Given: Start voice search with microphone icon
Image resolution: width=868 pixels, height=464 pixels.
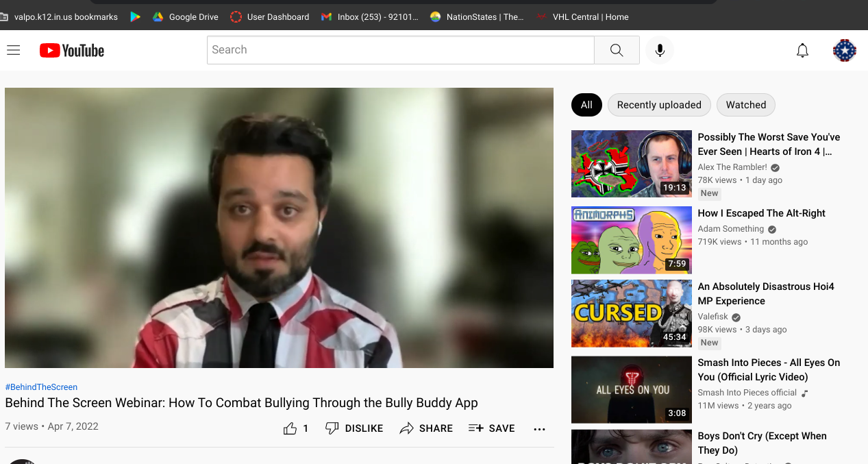Looking at the screenshot, I should [x=660, y=50].
